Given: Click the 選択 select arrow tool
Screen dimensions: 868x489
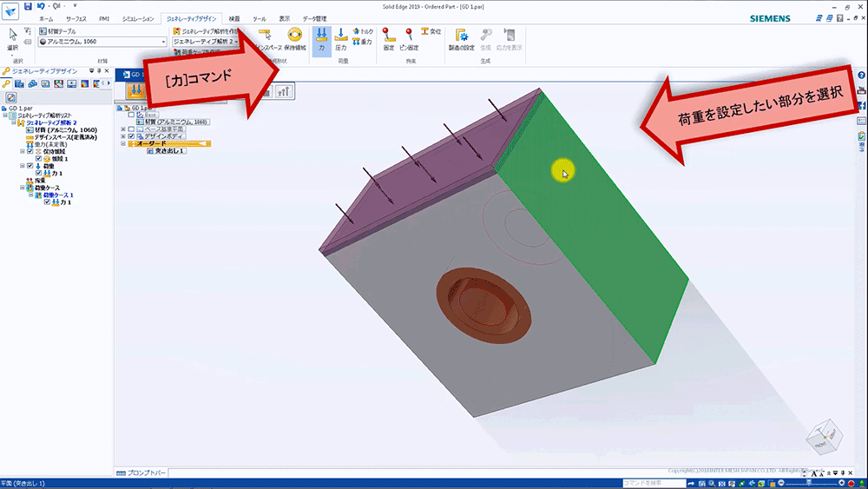Looking at the screenshot, I should tap(12, 39).
